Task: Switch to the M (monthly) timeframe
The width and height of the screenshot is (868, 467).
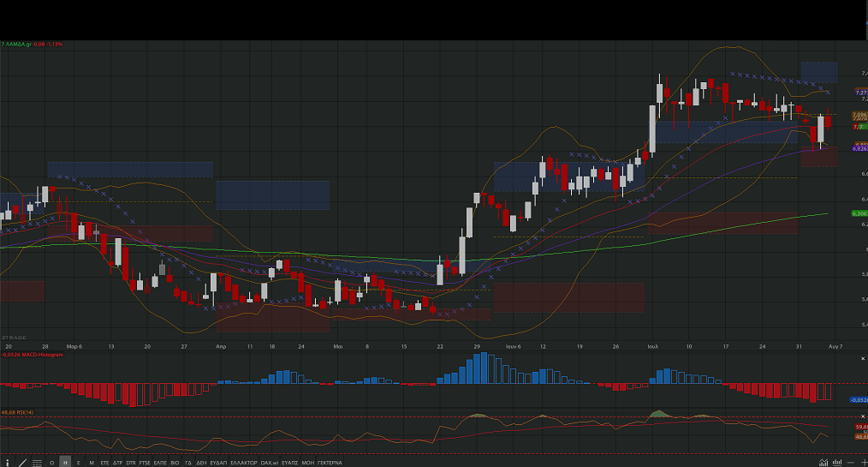Action: (92, 463)
